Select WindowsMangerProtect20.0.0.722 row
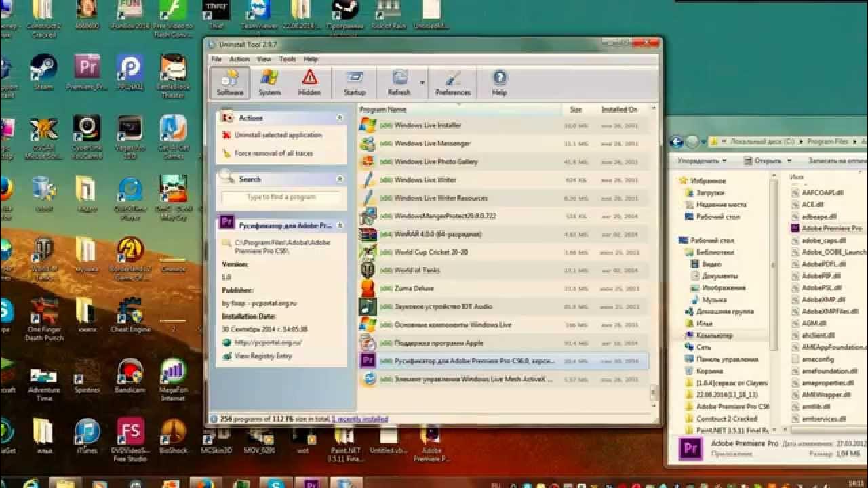Image resolution: width=868 pixels, height=488 pixels. click(x=503, y=216)
